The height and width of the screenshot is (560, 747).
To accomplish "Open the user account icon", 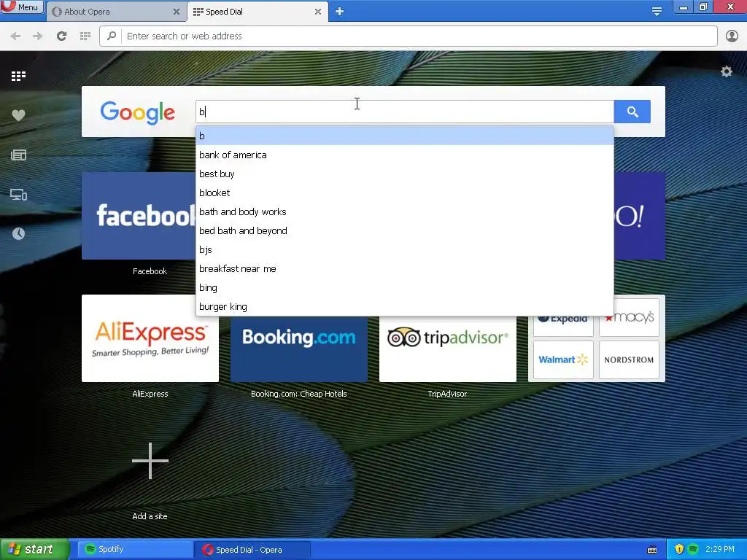I will [x=732, y=36].
